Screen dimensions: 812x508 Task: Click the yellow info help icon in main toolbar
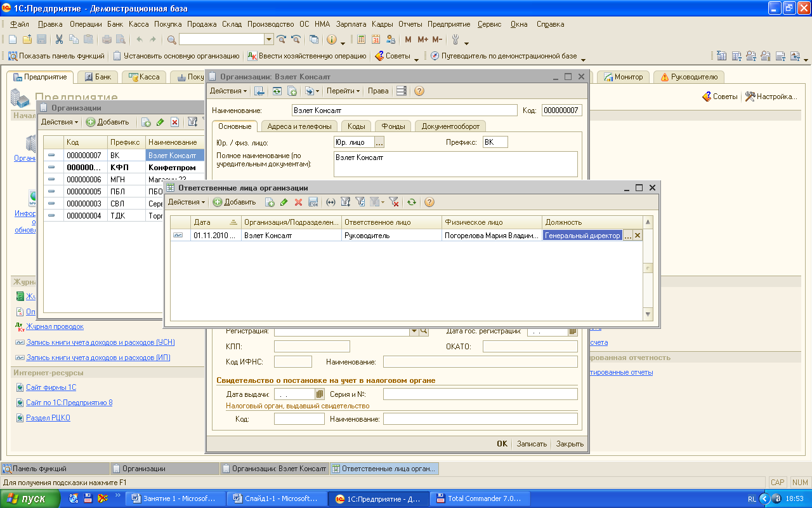point(331,39)
